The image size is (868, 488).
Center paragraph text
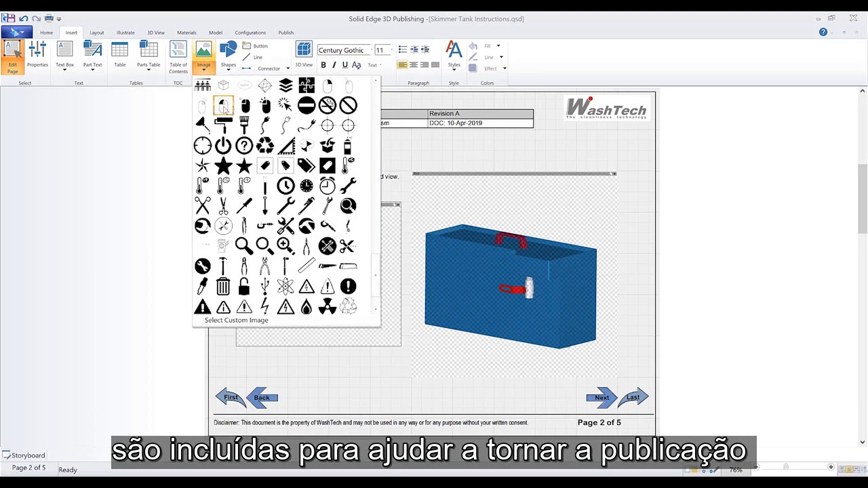[414, 65]
